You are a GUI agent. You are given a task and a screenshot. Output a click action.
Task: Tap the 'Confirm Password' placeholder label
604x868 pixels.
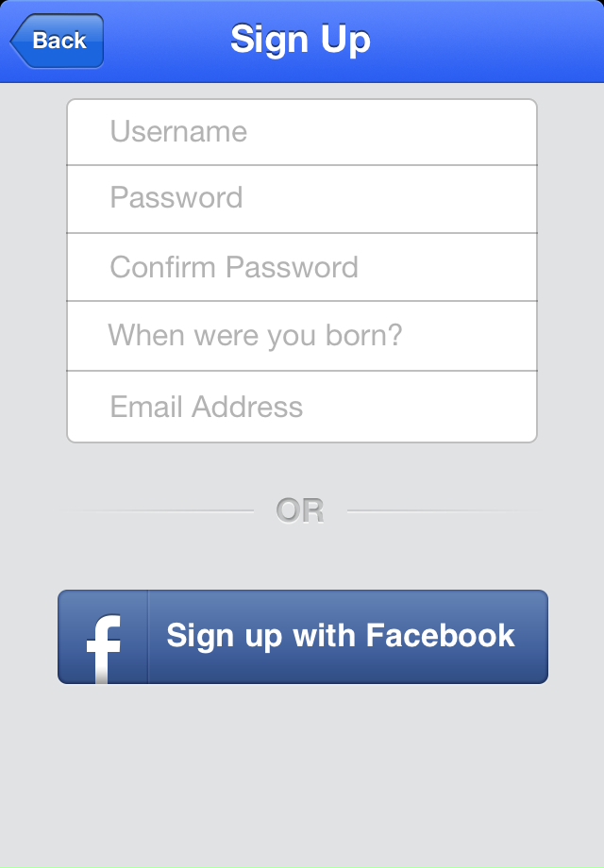click(234, 267)
